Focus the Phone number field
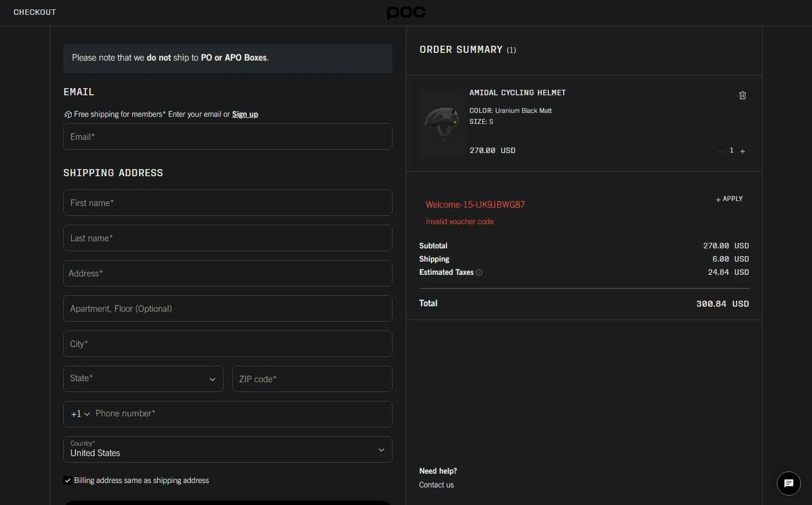 (x=242, y=414)
